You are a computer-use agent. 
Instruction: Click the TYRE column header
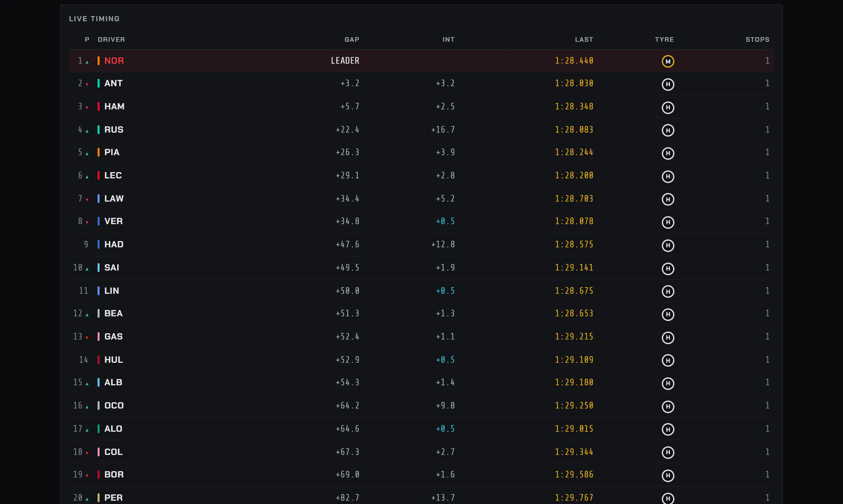point(664,39)
